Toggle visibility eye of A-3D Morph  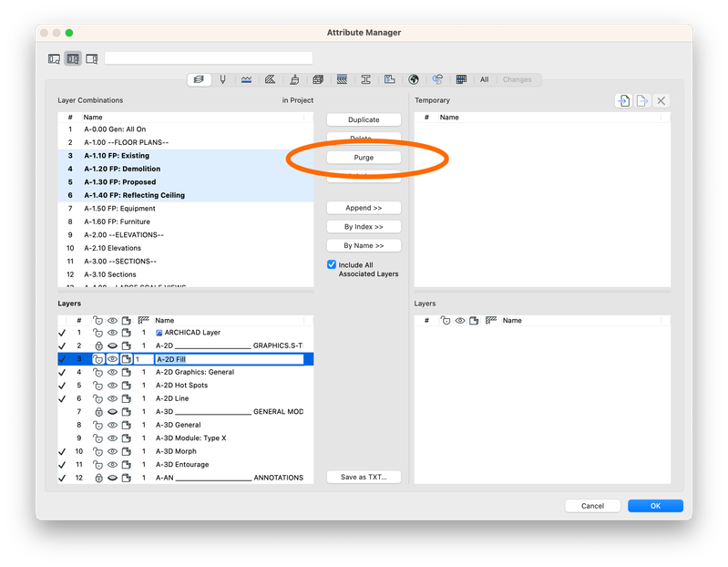(x=112, y=451)
